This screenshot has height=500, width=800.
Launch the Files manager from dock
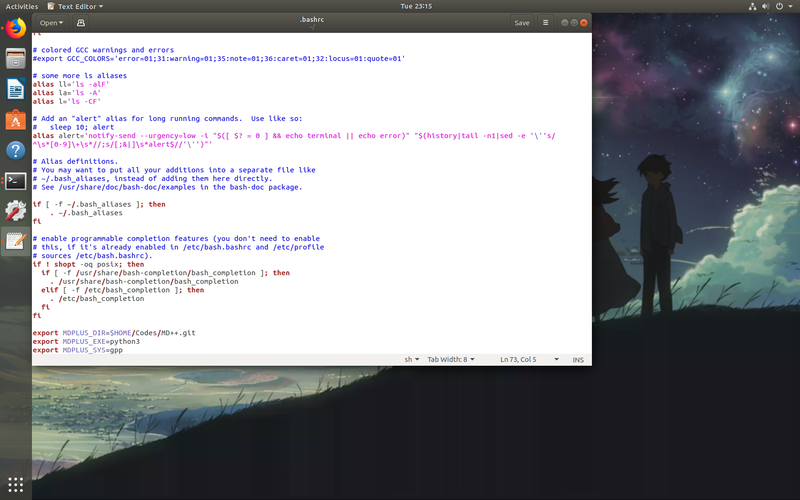[x=16, y=59]
